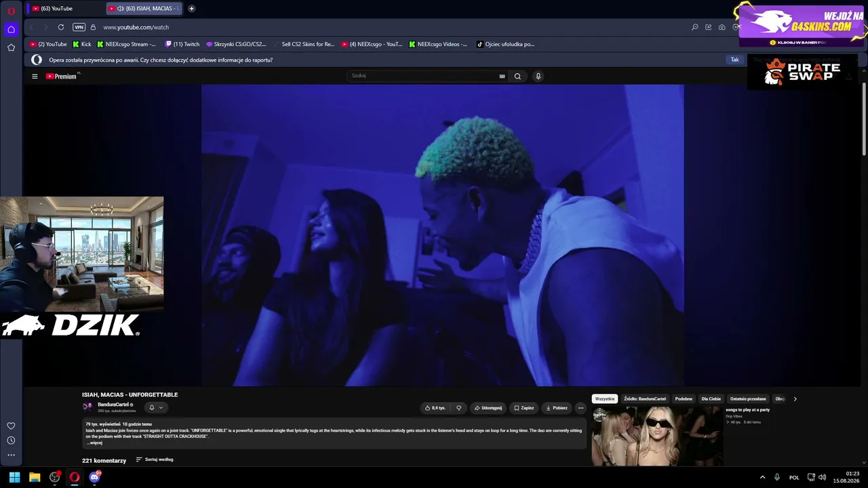Open the POL keyboard language switcher
The image size is (868, 488).
click(x=794, y=477)
